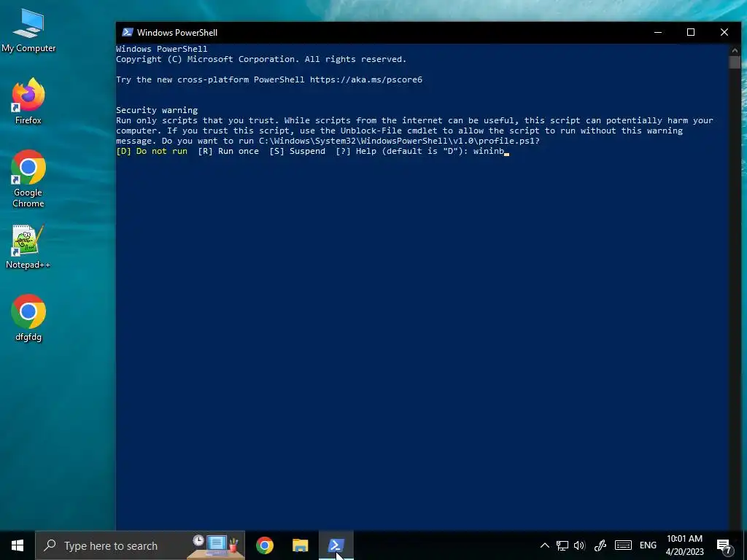Click the PowerShell taskbar button

pyautogui.click(x=336, y=545)
